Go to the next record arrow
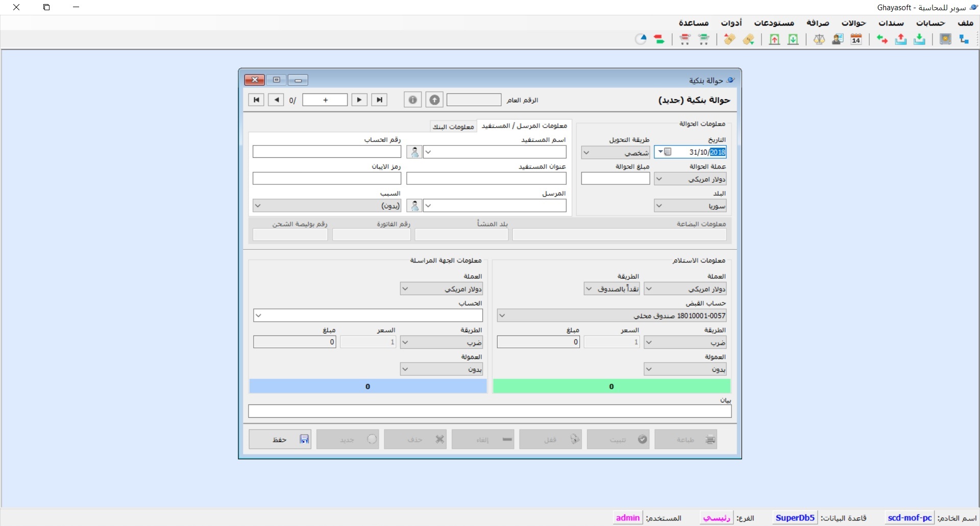 point(359,100)
